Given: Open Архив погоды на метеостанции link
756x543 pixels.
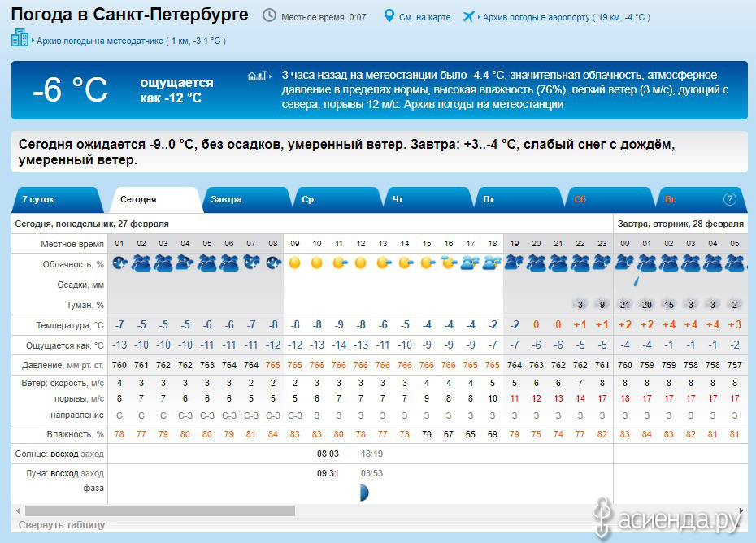Looking at the screenshot, I should tap(484, 105).
